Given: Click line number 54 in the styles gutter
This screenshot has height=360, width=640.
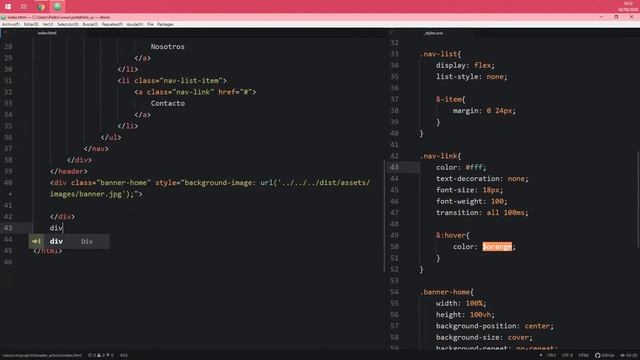Looking at the screenshot, I should point(394,292).
